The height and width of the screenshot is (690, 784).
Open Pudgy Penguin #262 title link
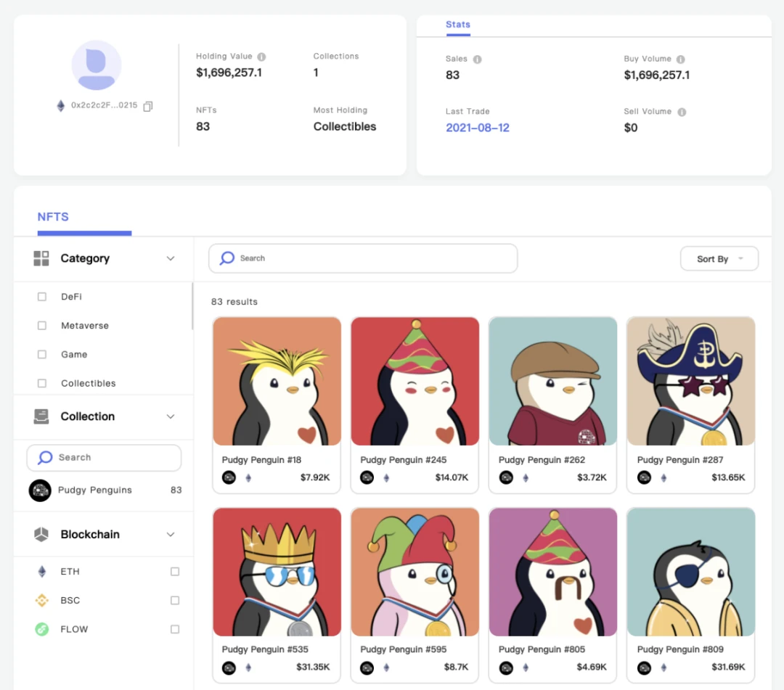pyautogui.click(x=542, y=460)
